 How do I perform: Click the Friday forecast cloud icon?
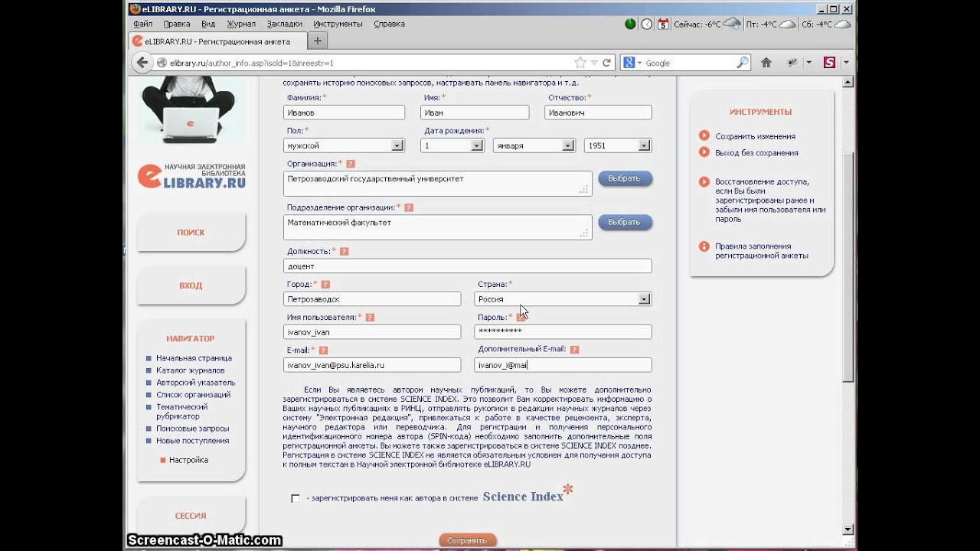click(x=788, y=24)
